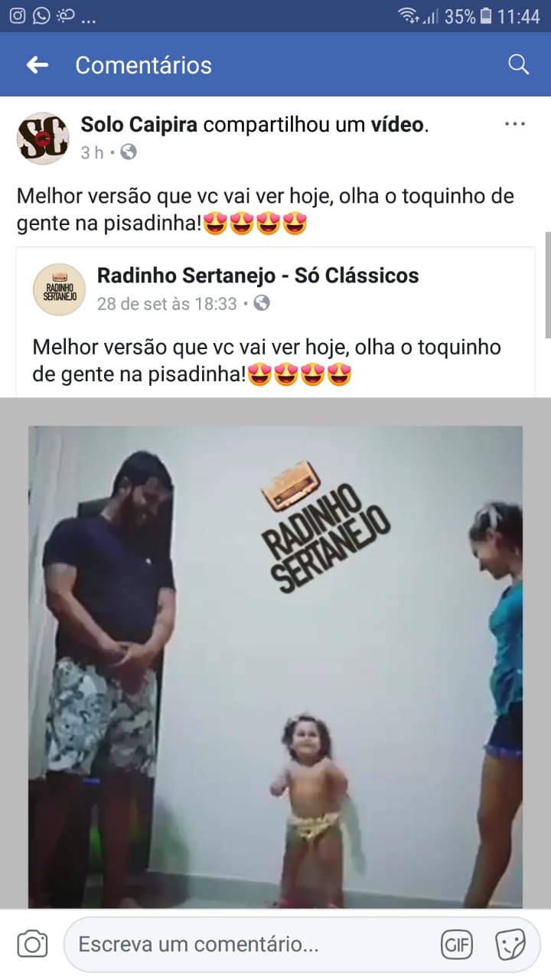Viewport: 551px width, 980px height.
Task: Tap the camera icon beside comment box
Action: (x=32, y=944)
